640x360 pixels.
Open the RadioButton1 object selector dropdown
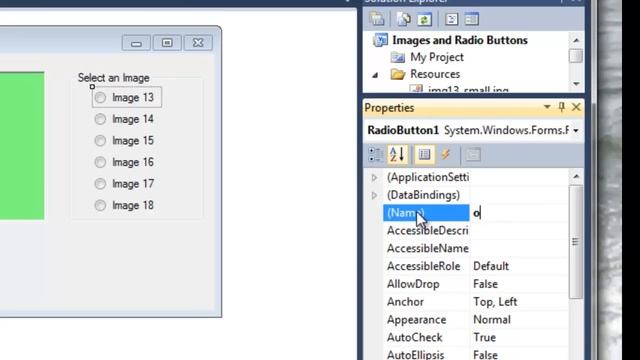(576, 131)
